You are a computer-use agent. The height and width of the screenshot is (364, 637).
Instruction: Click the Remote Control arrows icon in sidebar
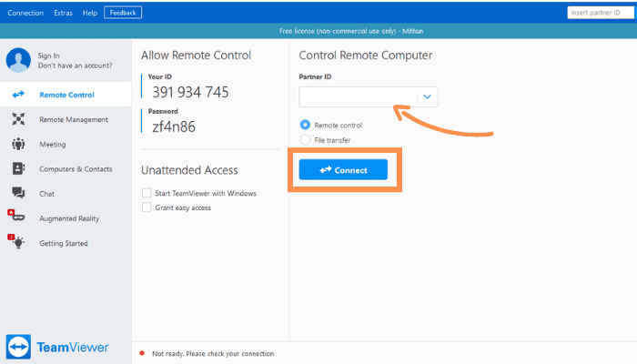18,95
